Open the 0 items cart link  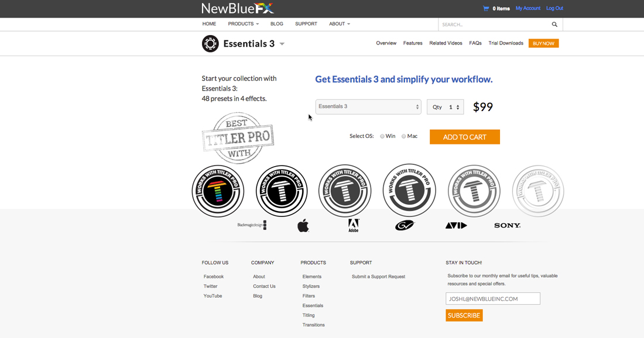pyautogui.click(x=501, y=8)
